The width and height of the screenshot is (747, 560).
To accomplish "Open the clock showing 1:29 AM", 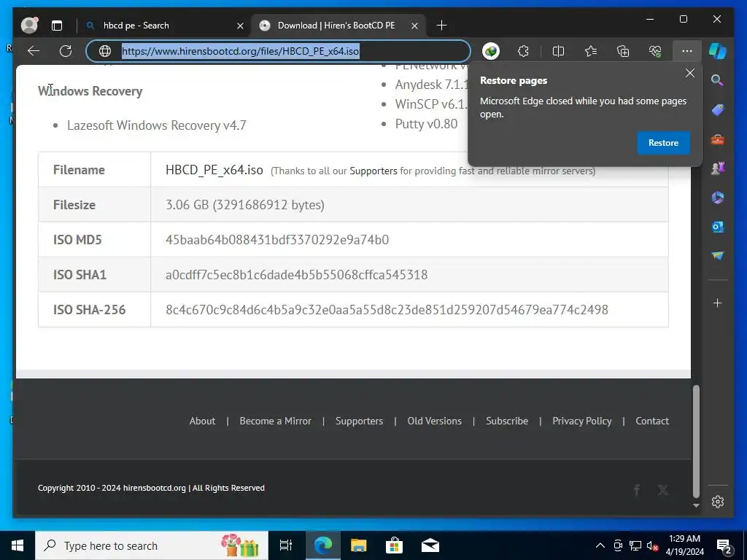I will pos(684,545).
